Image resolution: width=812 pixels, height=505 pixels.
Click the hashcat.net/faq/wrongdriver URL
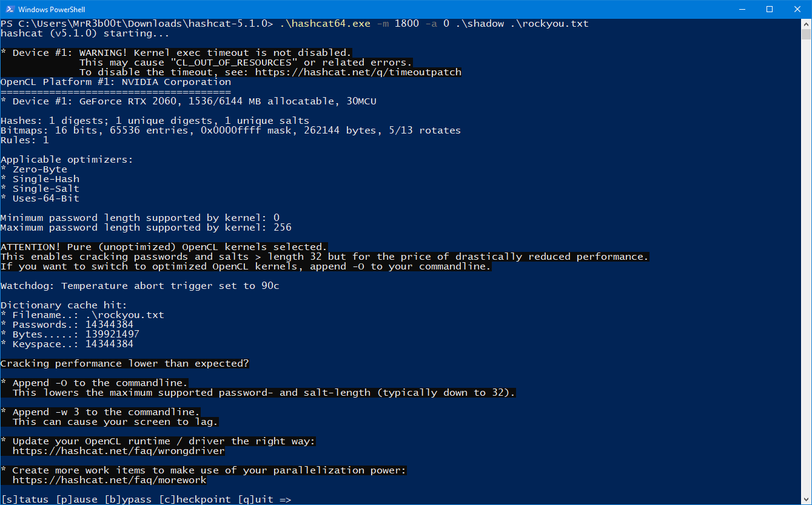tap(118, 451)
